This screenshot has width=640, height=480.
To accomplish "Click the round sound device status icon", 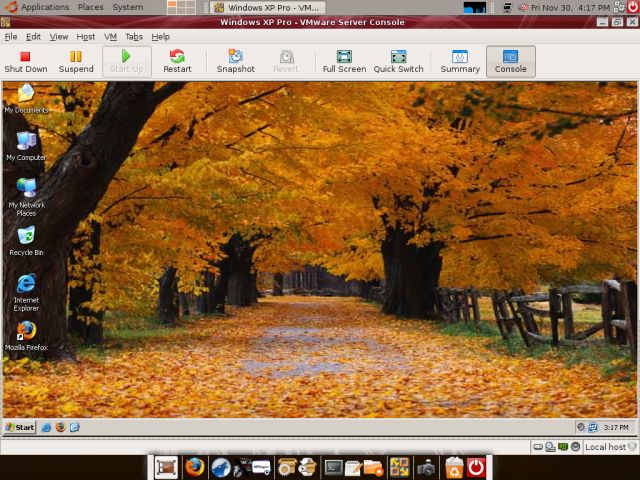I will point(576,447).
